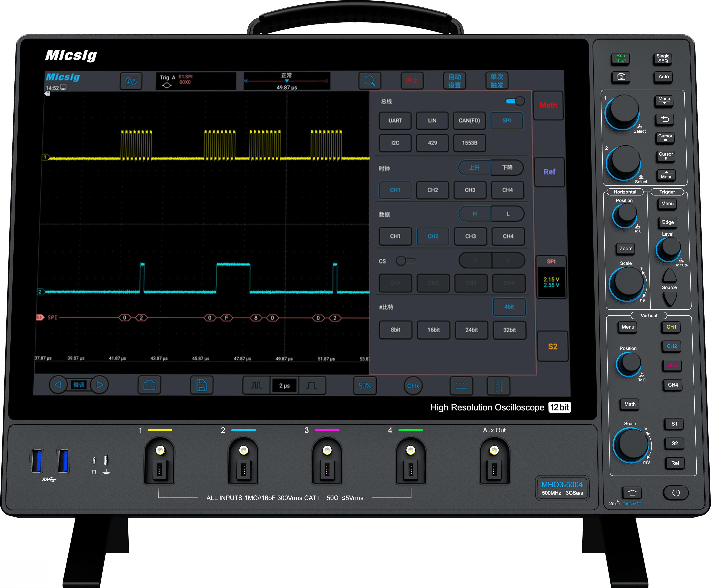Tap the vertical cursor lines icon
This screenshot has width=711, height=588.
[498, 386]
